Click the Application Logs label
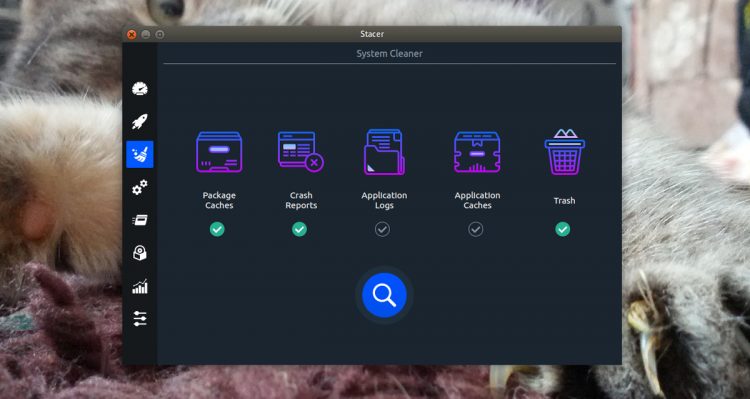750x399 pixels. [x=384, y=200]
